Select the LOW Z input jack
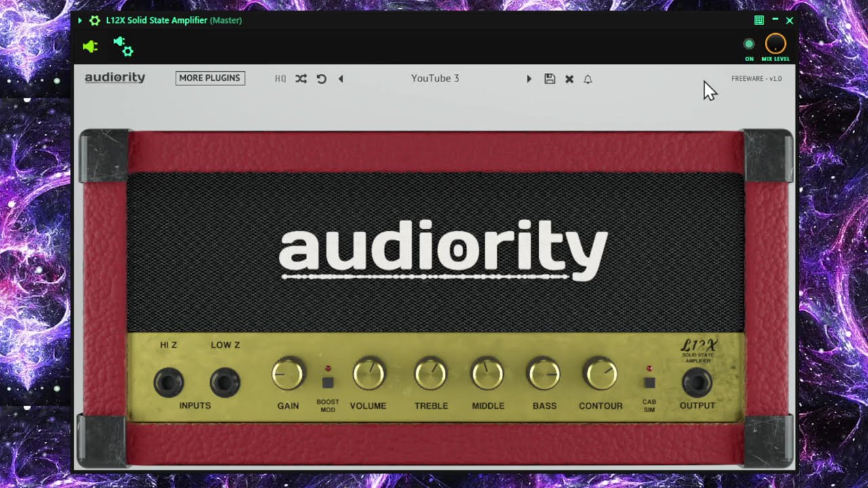Screen dimensions: 868x488 pyautogui.click(x=224, y=382)
